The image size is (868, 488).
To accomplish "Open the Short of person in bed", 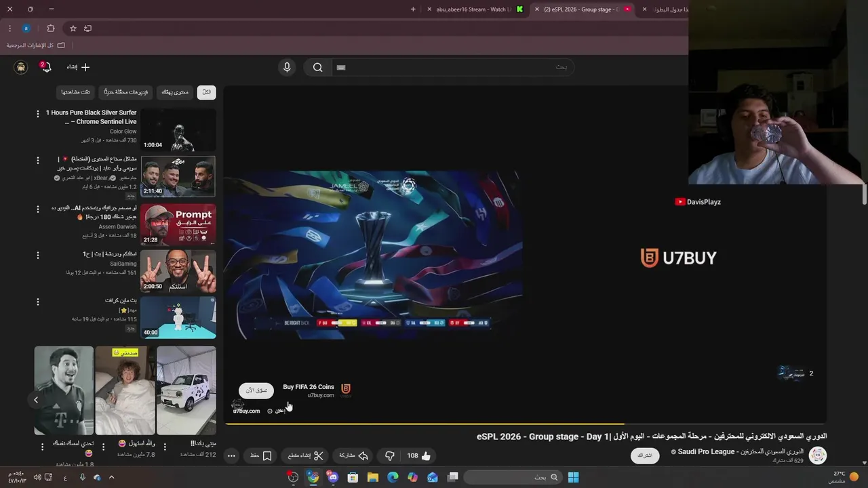I will coord(125,390).
